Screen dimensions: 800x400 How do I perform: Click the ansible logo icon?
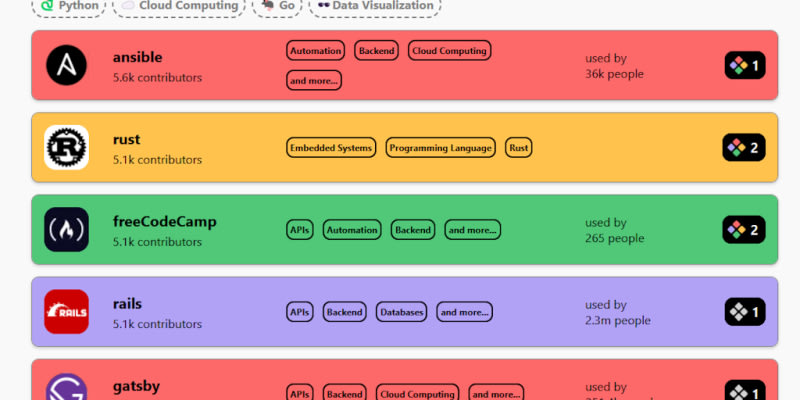pyautogui.click(x=66, y=65)
